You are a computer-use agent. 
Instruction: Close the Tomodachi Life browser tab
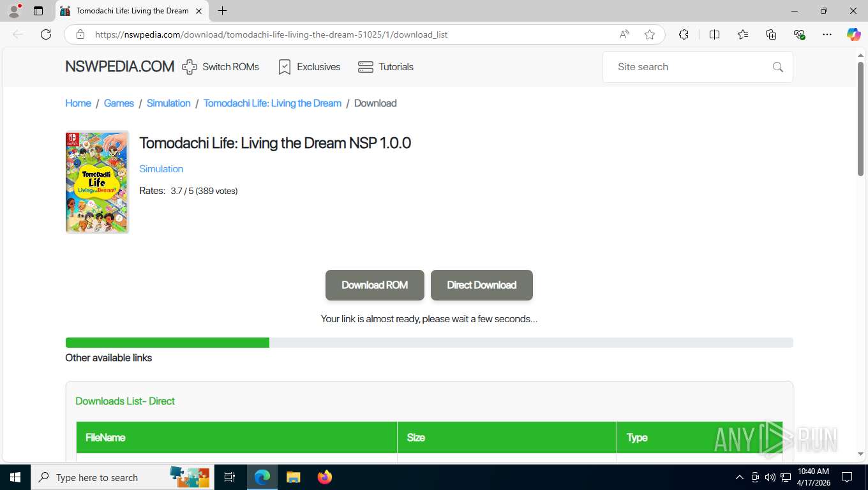199,11
